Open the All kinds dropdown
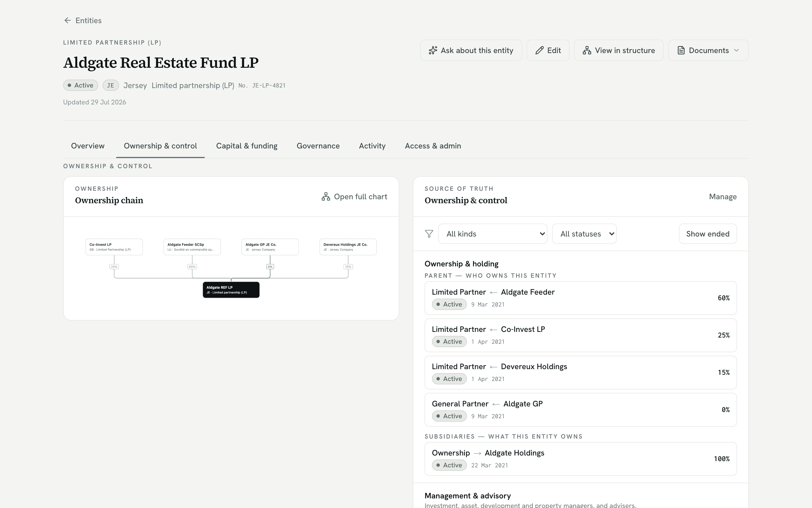This screenshot has height=508, width=812. click(x=493, y=234)
